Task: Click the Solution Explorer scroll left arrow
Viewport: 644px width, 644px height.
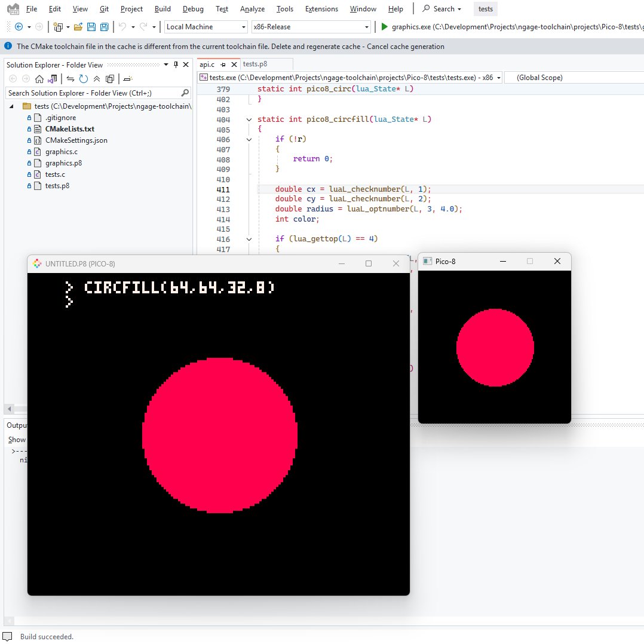Action: point(9,409)
